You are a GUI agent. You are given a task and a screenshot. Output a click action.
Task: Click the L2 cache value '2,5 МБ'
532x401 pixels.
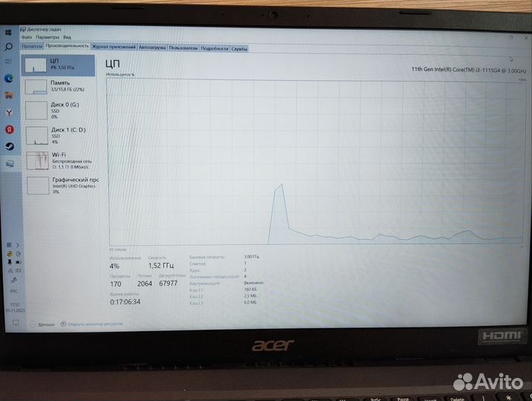(250, 296)
